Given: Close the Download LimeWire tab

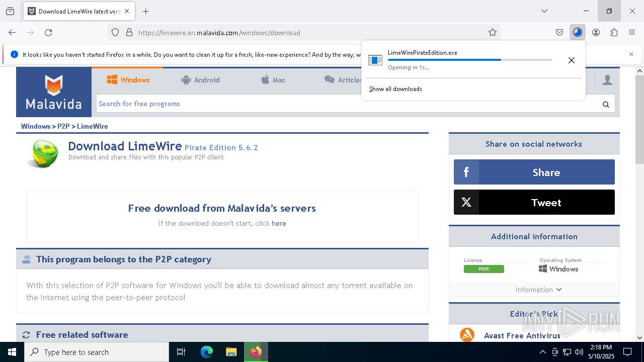Looking at the screenshot, I should (x=127, y=11).
